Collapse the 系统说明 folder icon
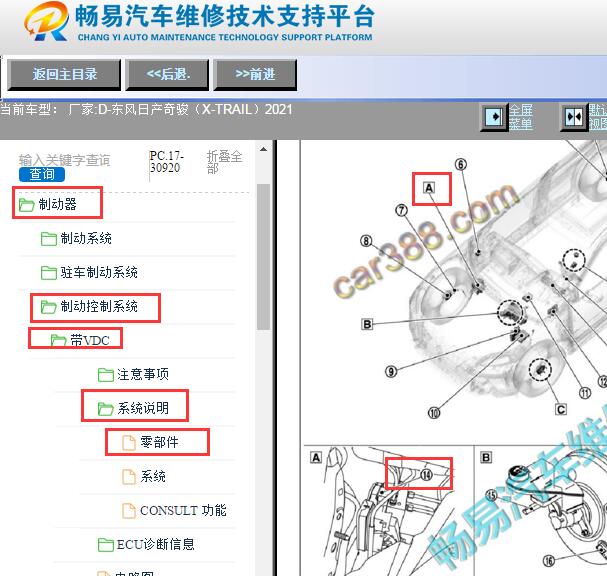The height and width of the screenshot is (576, 607). click(105, 409)
